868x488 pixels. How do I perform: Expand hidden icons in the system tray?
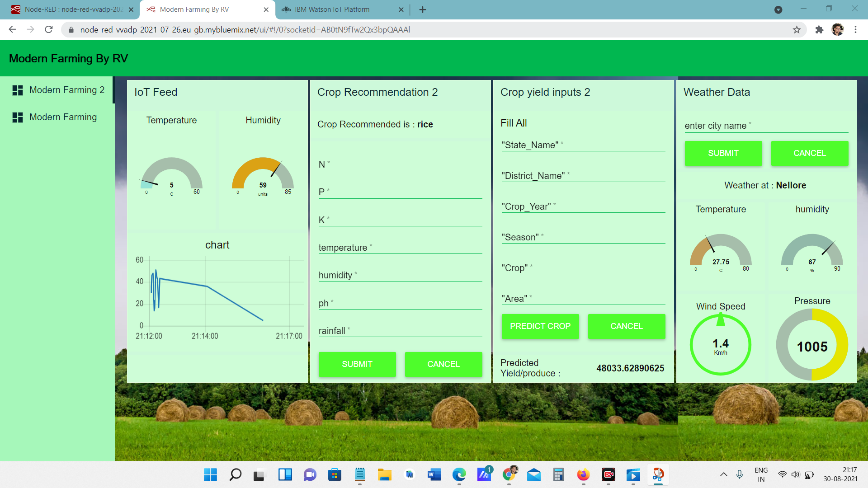tap(723, 474)
